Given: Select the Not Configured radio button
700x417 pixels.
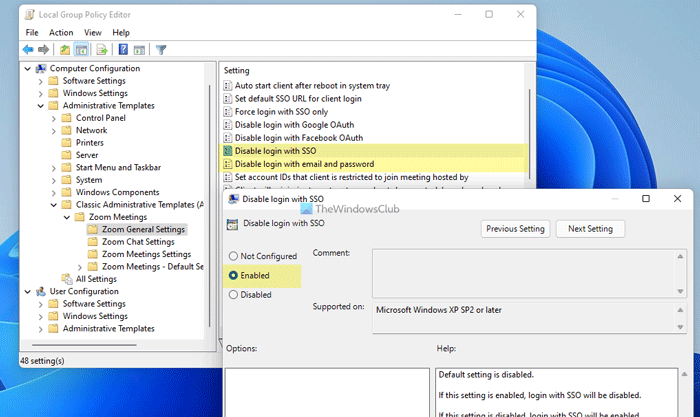Looking at the screenshot, I should click(x=234, y=256).
